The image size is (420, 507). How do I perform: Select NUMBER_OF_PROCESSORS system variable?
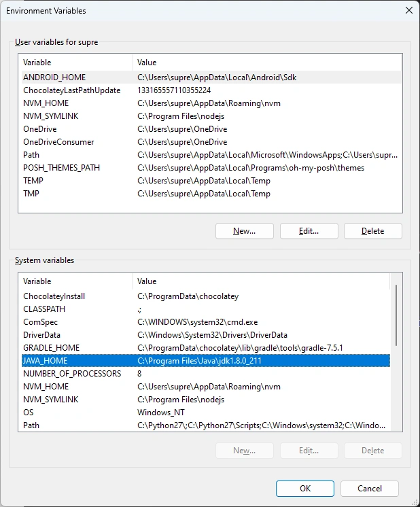[72, 374]
